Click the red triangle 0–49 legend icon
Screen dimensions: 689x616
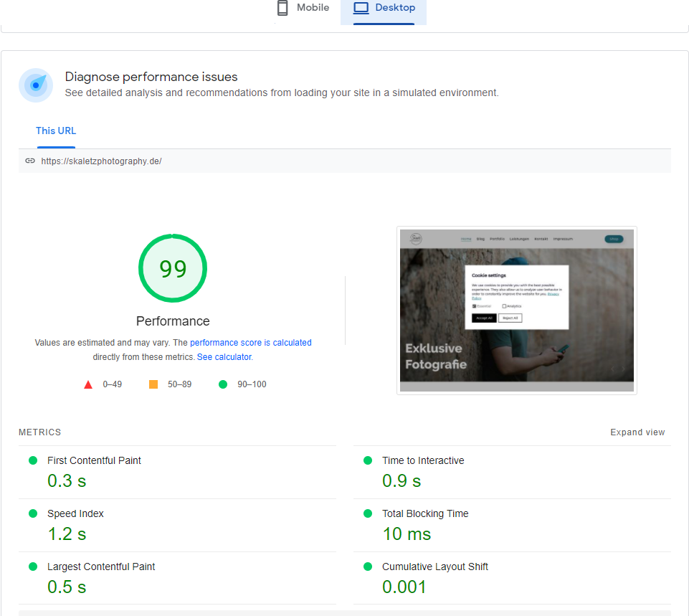pos(88,385)
